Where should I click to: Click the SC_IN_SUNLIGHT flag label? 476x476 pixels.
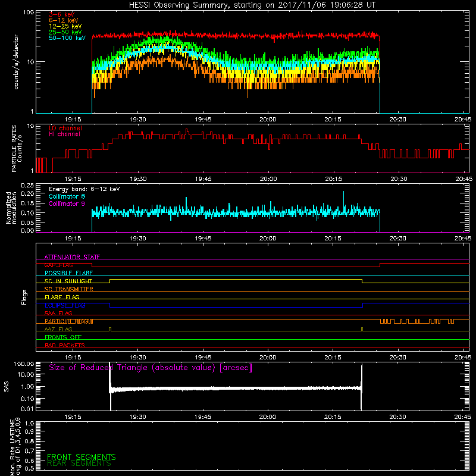[68, 281]
